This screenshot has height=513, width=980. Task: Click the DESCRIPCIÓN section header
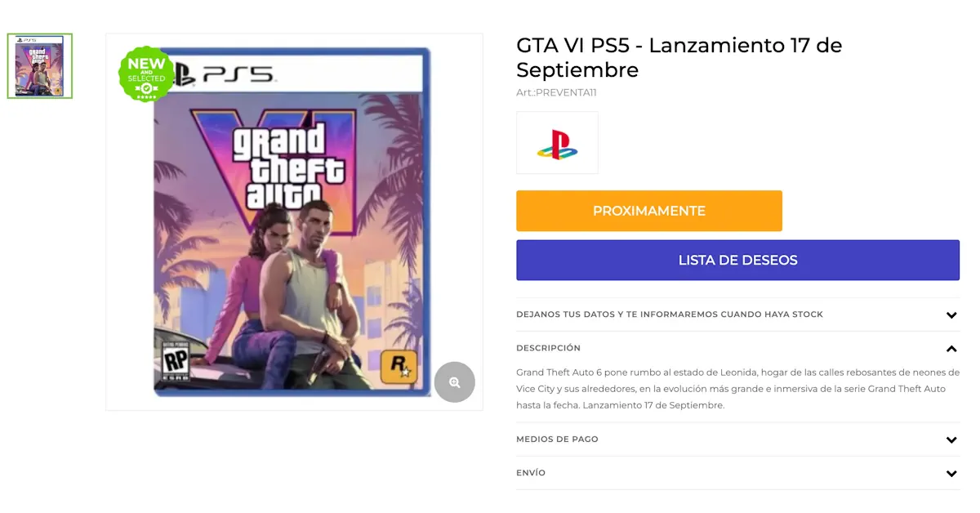pos(548,348)
